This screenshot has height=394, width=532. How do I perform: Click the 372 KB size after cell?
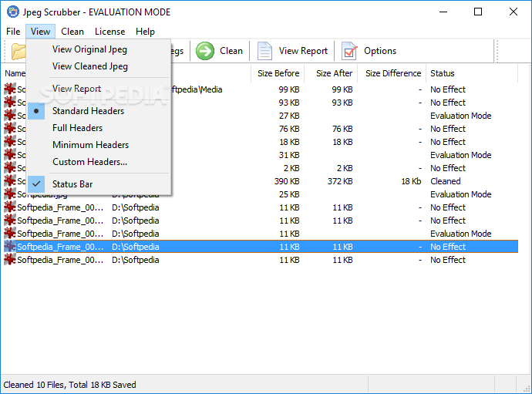tap(340, 181)
